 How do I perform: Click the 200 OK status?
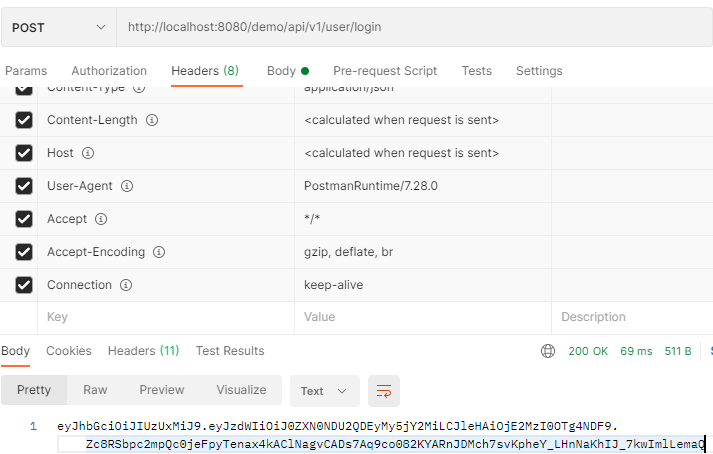coord(588,351)
